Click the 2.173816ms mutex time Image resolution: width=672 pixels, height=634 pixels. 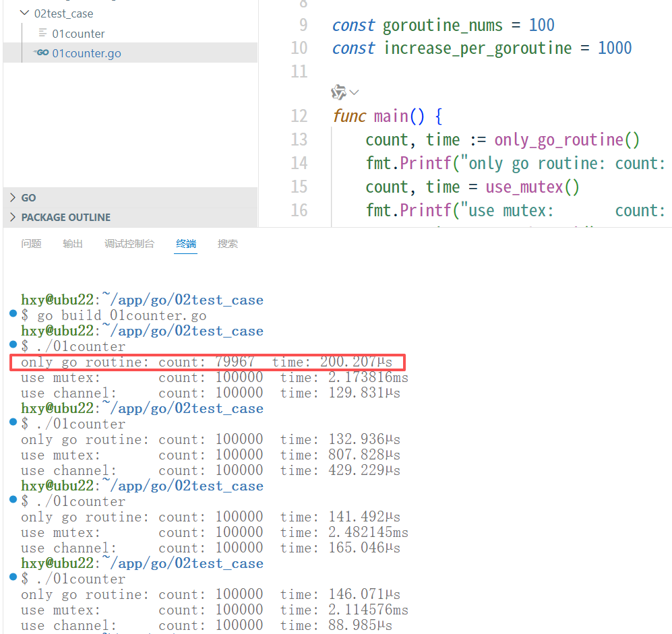click(368, 377)
